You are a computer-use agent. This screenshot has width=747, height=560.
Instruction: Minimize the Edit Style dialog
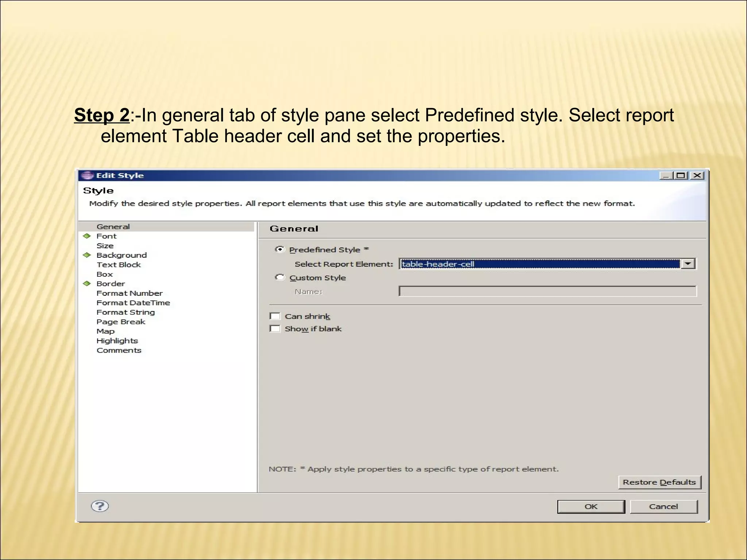(666, 175)
